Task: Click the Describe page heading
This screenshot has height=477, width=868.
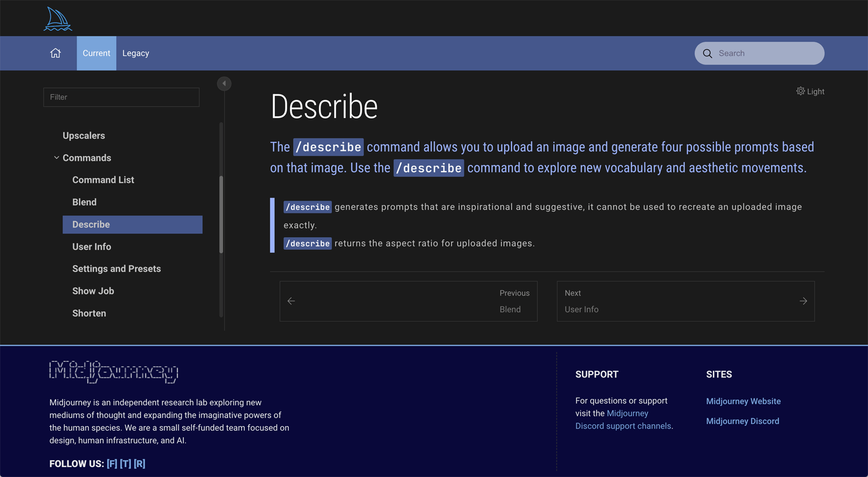Action: (x=324, y=107)
